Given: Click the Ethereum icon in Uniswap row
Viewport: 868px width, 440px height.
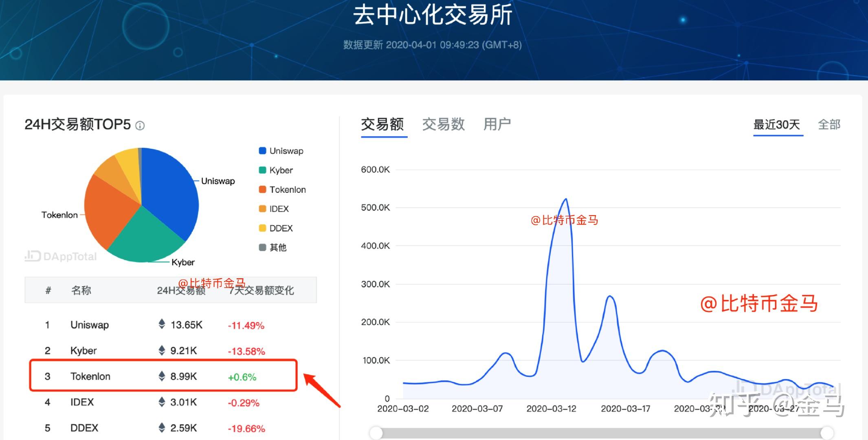Looking at the screenshot, I should (162, 324).
